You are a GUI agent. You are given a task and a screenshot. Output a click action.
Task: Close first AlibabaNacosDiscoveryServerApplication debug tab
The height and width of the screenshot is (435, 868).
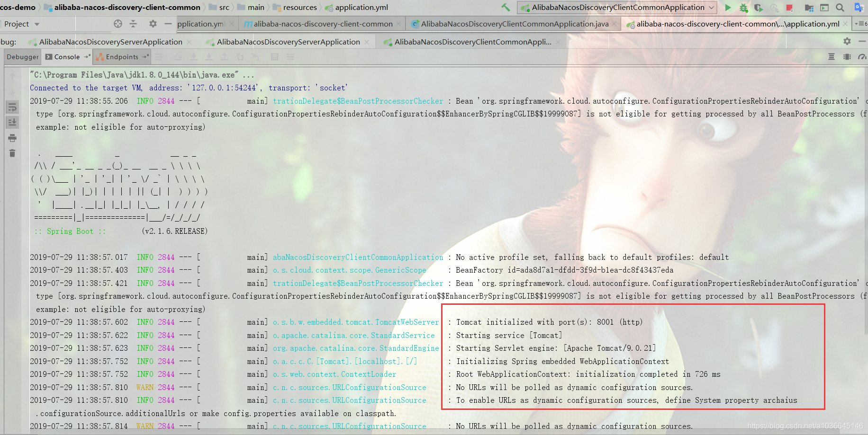tap(189, 42)
